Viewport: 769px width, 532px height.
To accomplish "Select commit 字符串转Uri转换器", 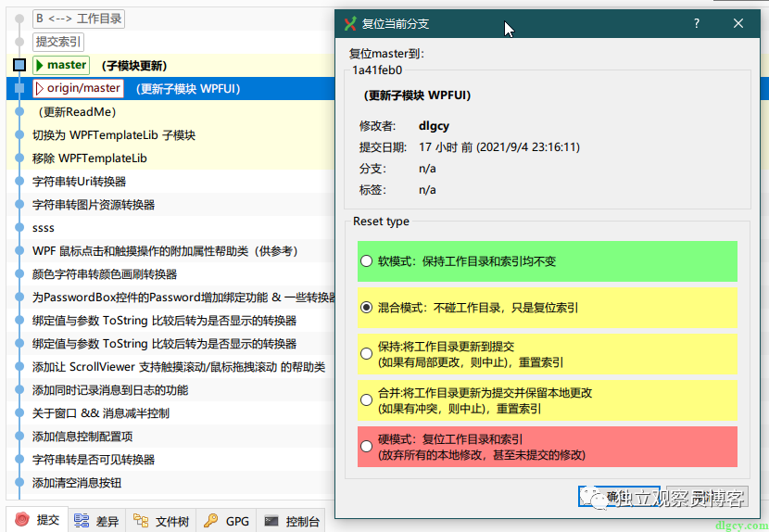I will click(x=170, y=181).
